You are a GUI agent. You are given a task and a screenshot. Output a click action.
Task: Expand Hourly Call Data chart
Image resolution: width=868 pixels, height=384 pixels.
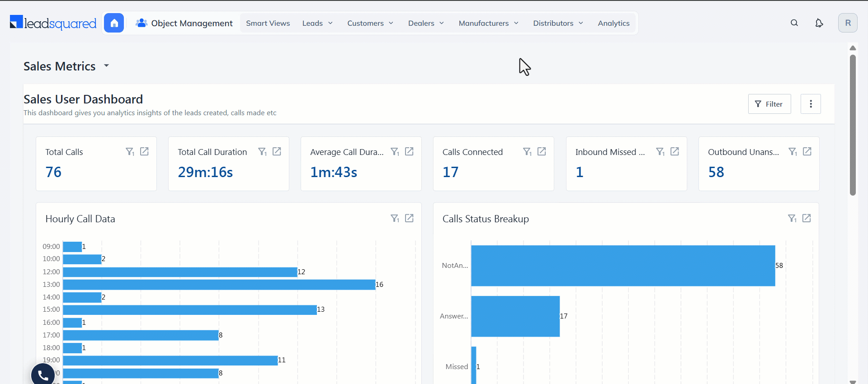coord(409,219)
